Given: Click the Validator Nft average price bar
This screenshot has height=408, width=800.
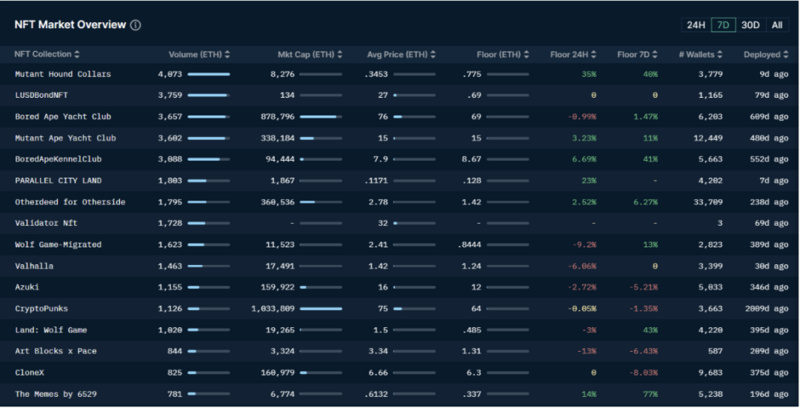Looking at the screenshot, I should click(x=414, y=223).
